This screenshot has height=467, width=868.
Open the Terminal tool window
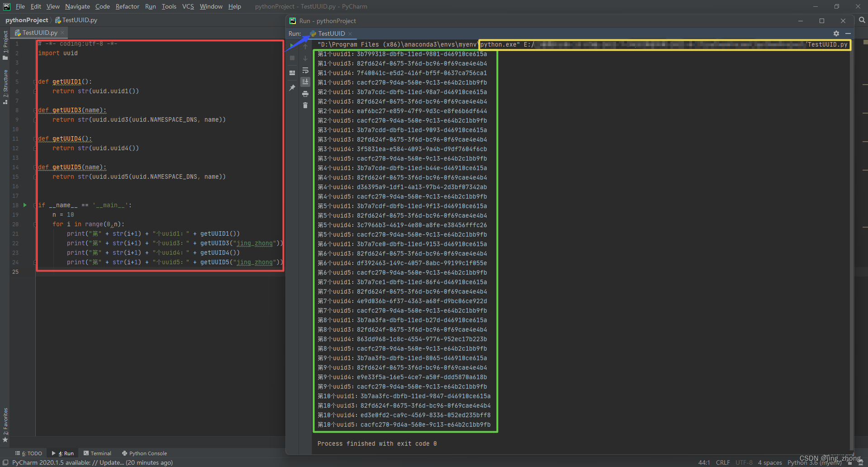(97, 453)
